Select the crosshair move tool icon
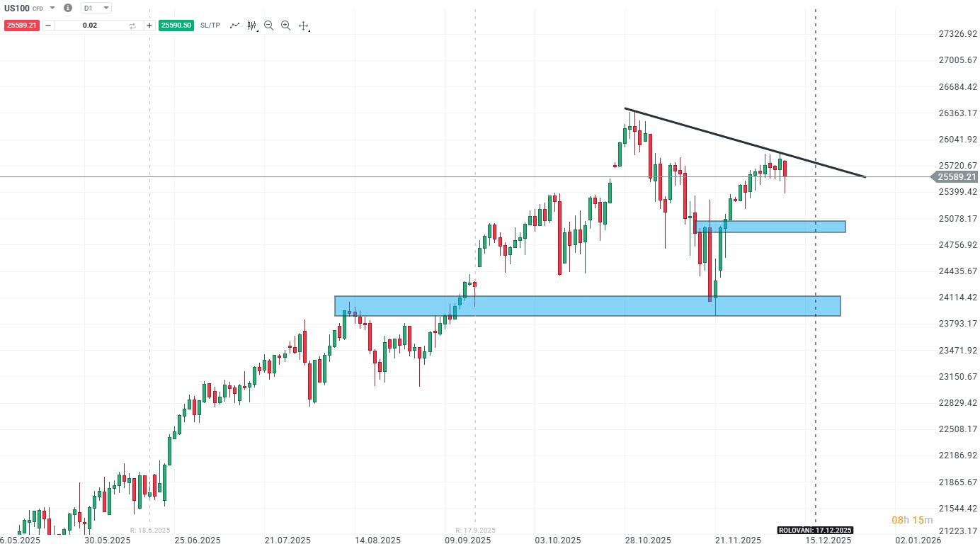980x549 pixels. coord(304,26)
